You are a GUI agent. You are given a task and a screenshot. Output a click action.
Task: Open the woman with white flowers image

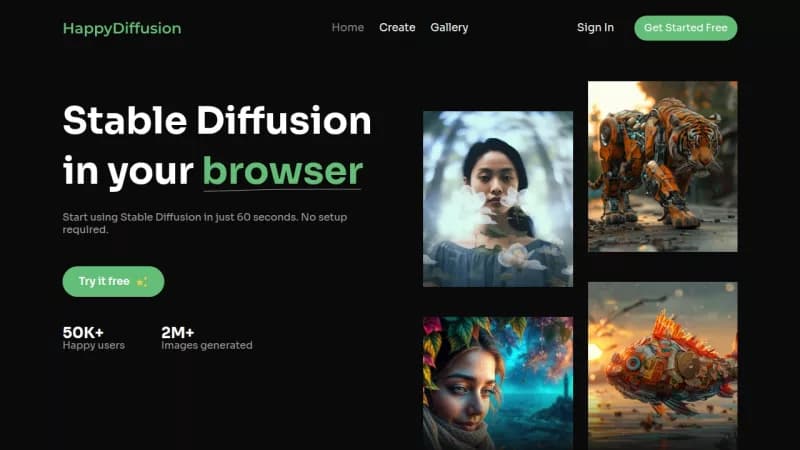pos(497,198)
